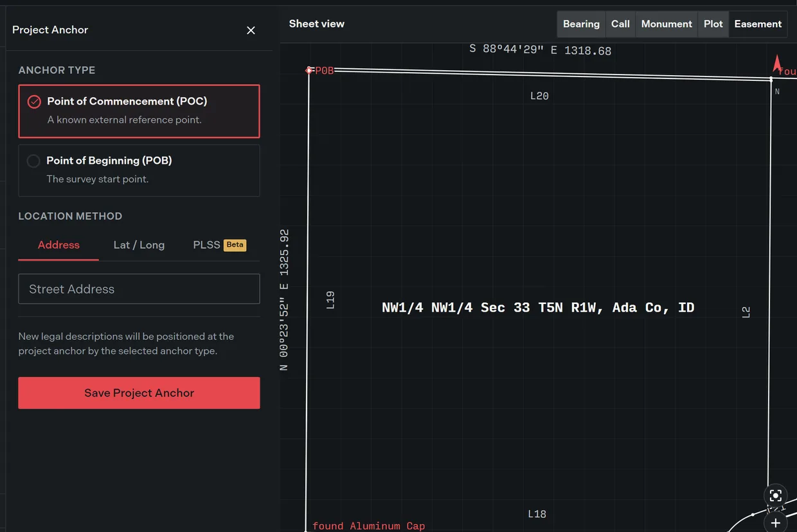Switch to the Address location tab
This screenshot has height=532, width=797.
point(58,245)
